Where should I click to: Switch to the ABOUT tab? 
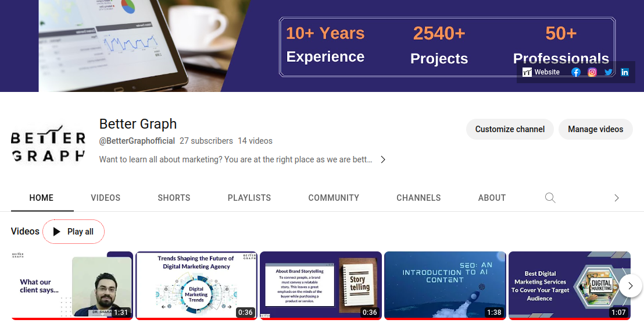click(492, 198)
